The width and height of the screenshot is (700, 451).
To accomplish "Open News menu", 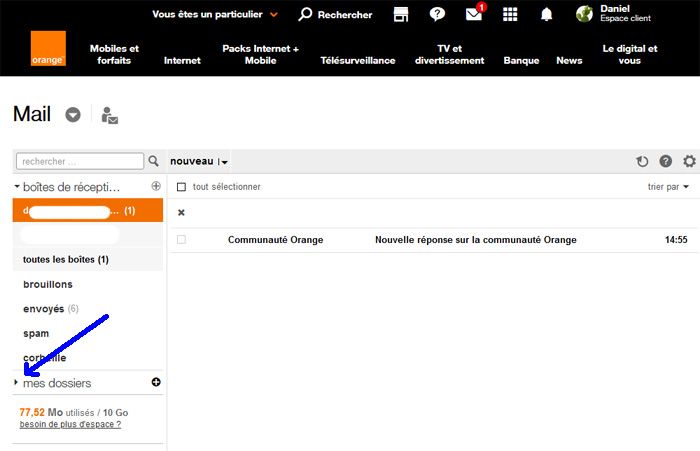I will tap(569, 60).
